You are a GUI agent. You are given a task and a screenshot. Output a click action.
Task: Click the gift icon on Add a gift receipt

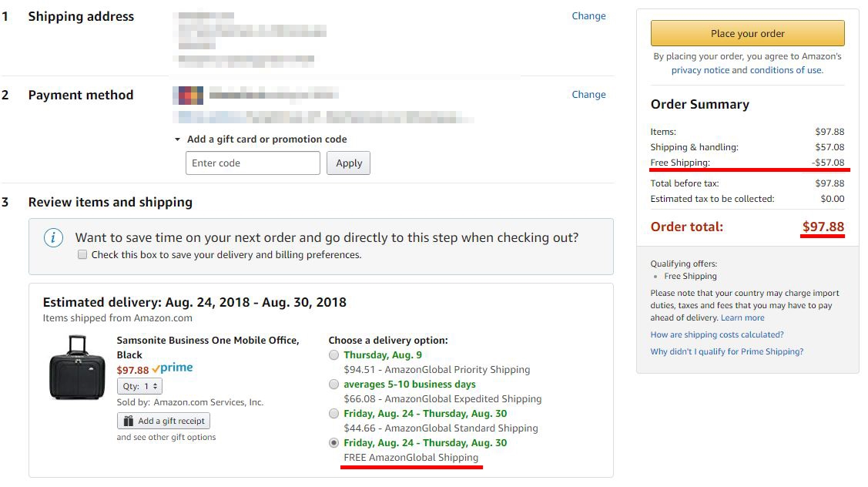[129, 421]
